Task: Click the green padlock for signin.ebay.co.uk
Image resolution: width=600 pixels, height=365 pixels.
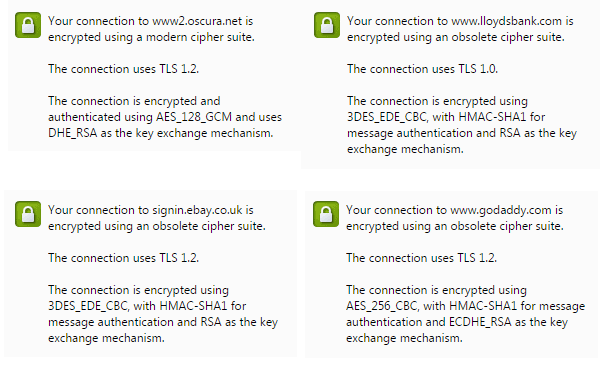Action: 28,214
